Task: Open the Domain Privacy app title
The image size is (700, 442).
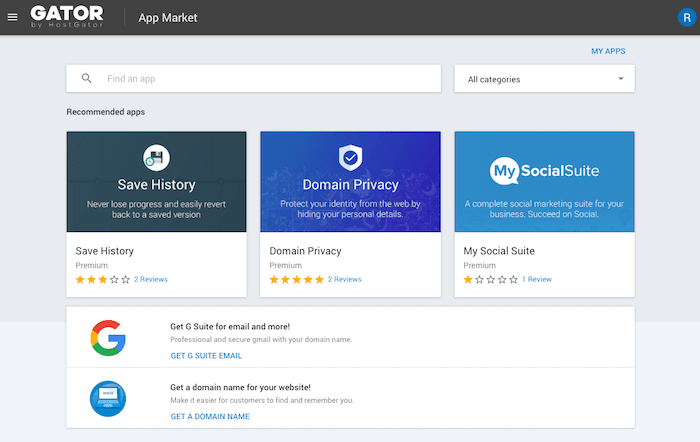Action: coord(305,251)
